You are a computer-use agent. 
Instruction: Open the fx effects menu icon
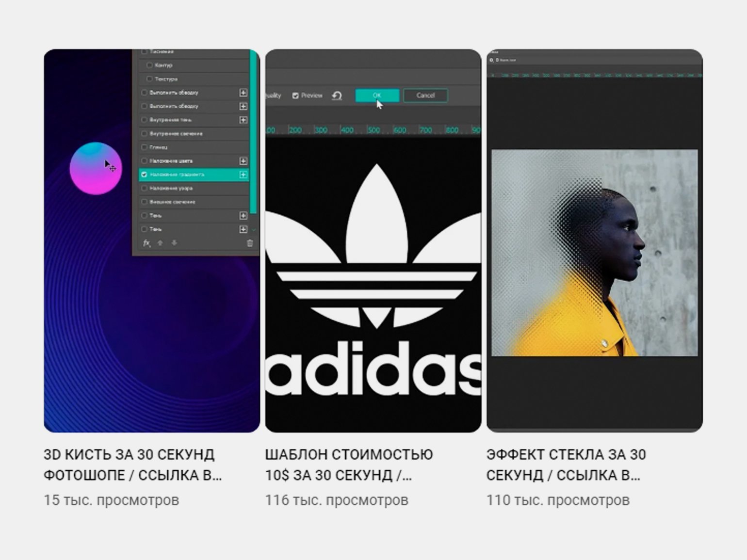(x=146, y=243)
